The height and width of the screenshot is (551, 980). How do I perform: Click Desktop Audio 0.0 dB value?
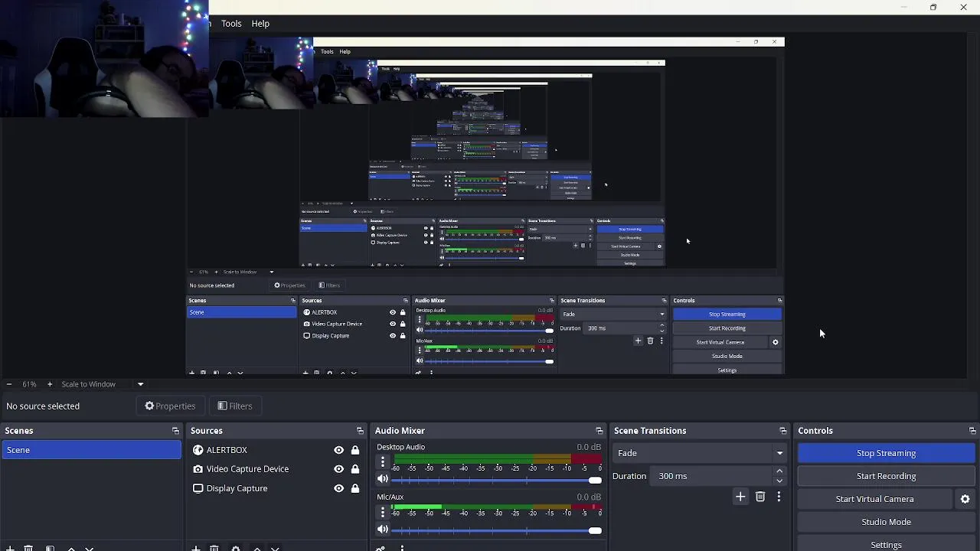(589, 447)
